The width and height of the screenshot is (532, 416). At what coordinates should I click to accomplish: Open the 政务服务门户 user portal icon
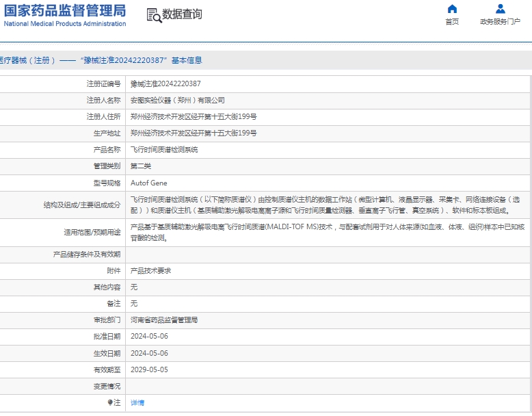tap(500, 9)
